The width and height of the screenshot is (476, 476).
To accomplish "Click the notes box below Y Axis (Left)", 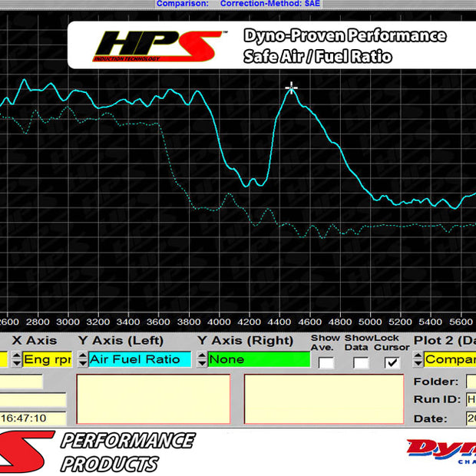I will (x=154, y=398).
